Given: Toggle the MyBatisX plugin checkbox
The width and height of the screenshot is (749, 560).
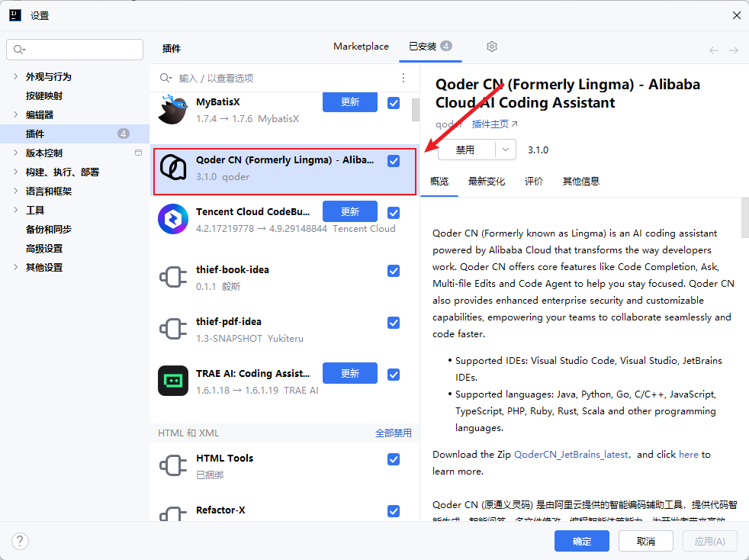Looking at the screenshot, I should tap(394, 103).
